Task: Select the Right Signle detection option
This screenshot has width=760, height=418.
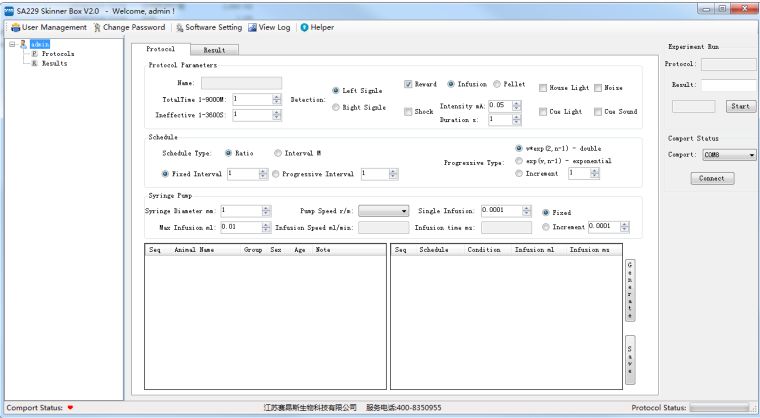Action: tap(336, 107)
